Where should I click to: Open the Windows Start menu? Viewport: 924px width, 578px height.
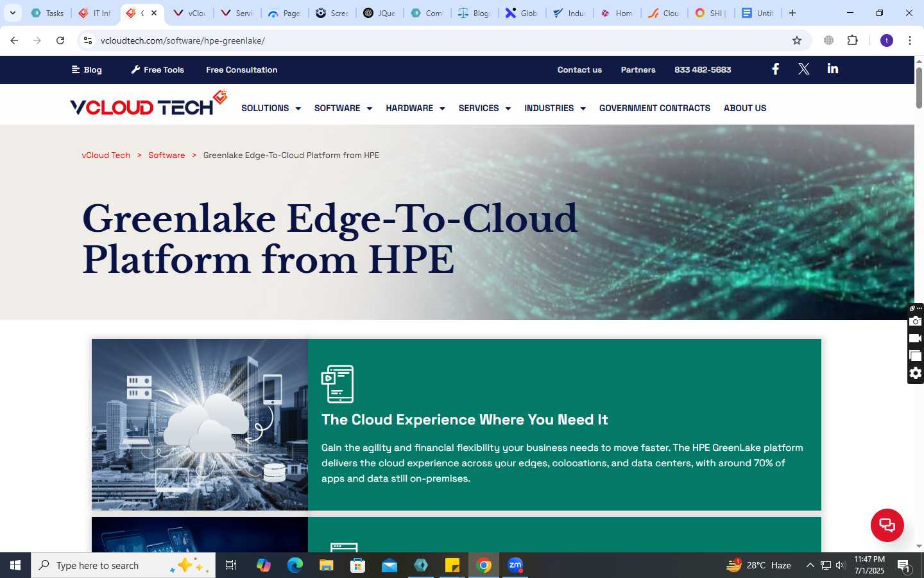[15, 565]
